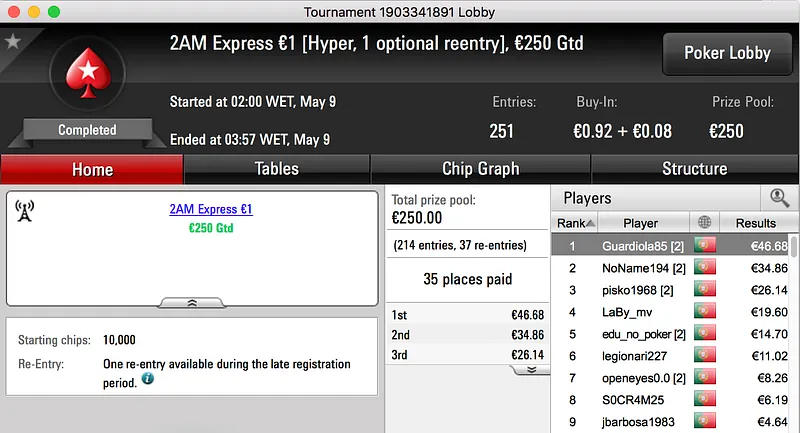The height and width of the screenshot is (433, 800).
Task: Click the re-entry info icon
Action: click(148, 380)
